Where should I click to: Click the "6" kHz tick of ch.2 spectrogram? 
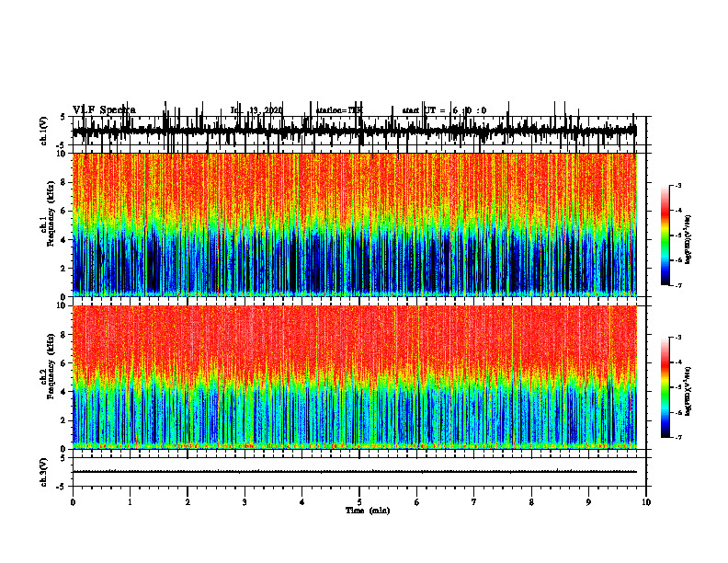pyautogui.click(x=64, y=363)
